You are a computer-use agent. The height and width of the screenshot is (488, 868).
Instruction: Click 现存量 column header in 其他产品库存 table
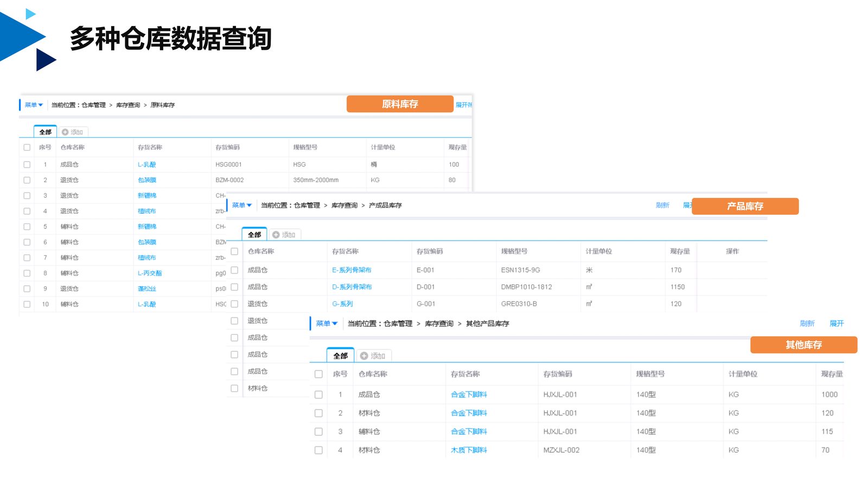(832, 374)
